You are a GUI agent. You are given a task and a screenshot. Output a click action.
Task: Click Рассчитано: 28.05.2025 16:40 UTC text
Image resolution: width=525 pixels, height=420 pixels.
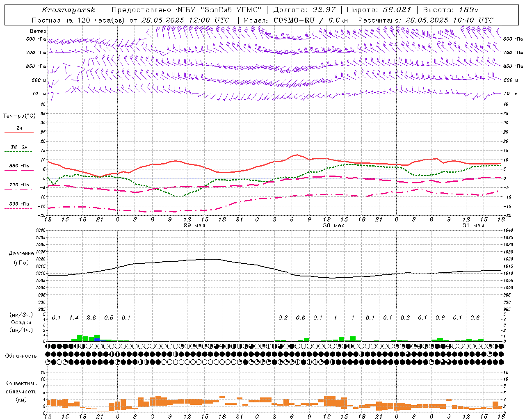pyautogui.click(x=426, y=20)
